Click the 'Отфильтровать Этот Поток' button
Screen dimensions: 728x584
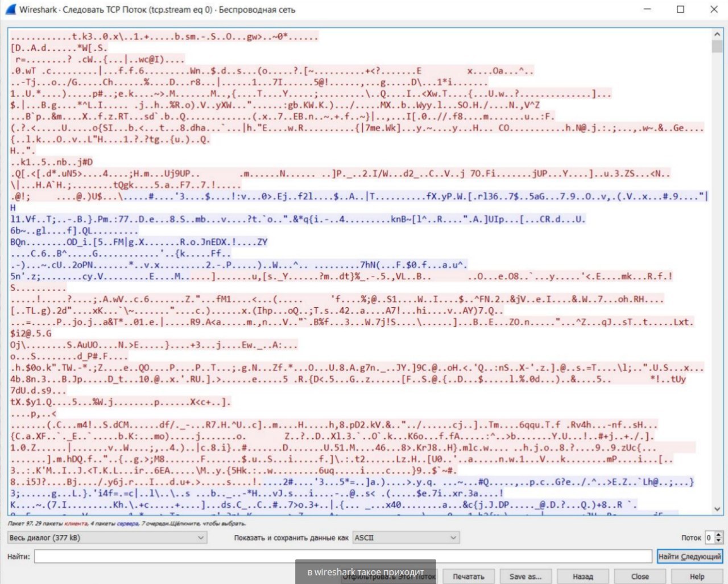point(389,576)
